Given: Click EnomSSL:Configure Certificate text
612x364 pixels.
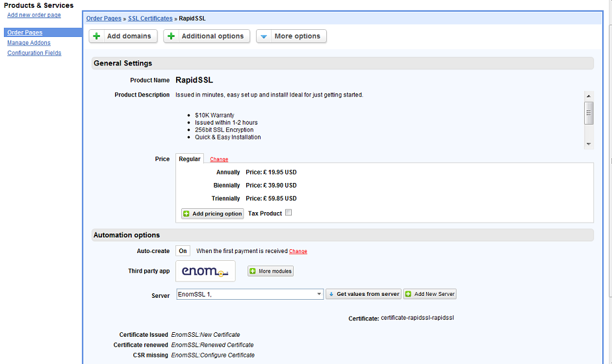Looking at the screenshot, I should [x=213, y=355].
